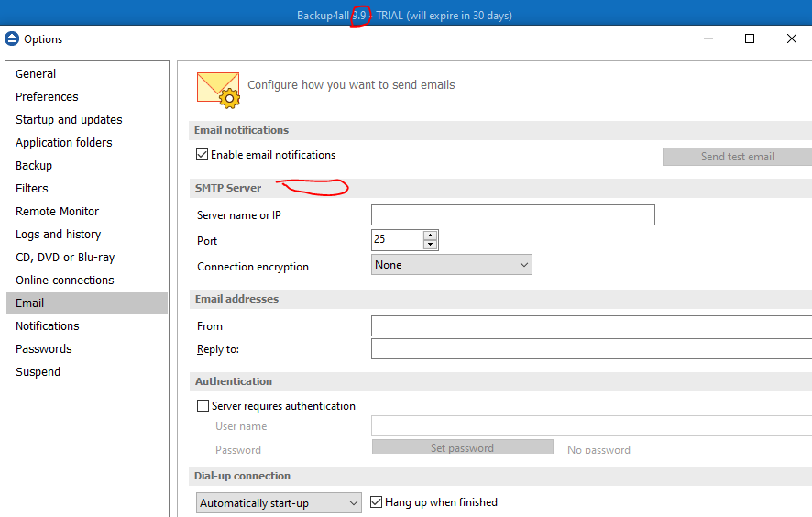Go to Online connections page
Screen dimensions: 812x517
(87, 280)
